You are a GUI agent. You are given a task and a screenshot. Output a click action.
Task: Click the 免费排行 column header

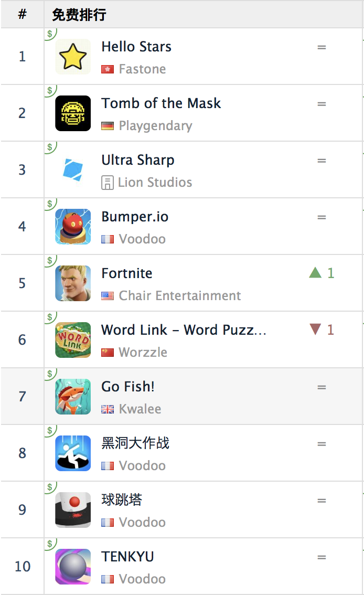pyautogui.click(x=79, y=15)
